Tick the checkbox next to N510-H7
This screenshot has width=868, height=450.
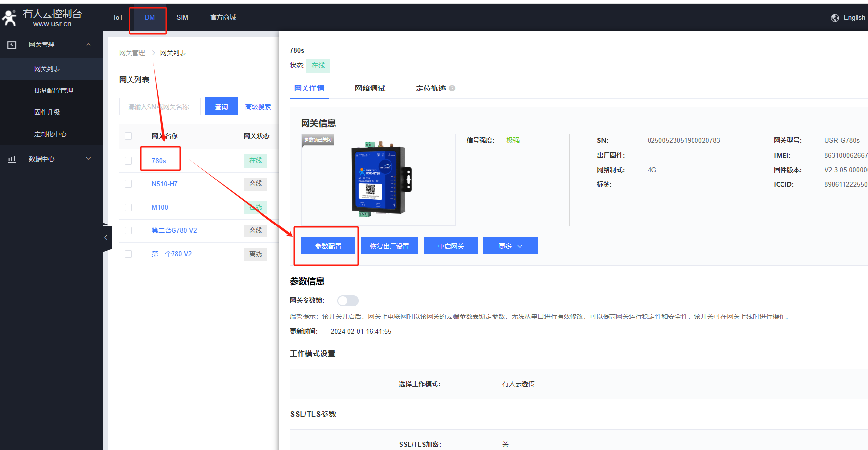tap(129, 184)
